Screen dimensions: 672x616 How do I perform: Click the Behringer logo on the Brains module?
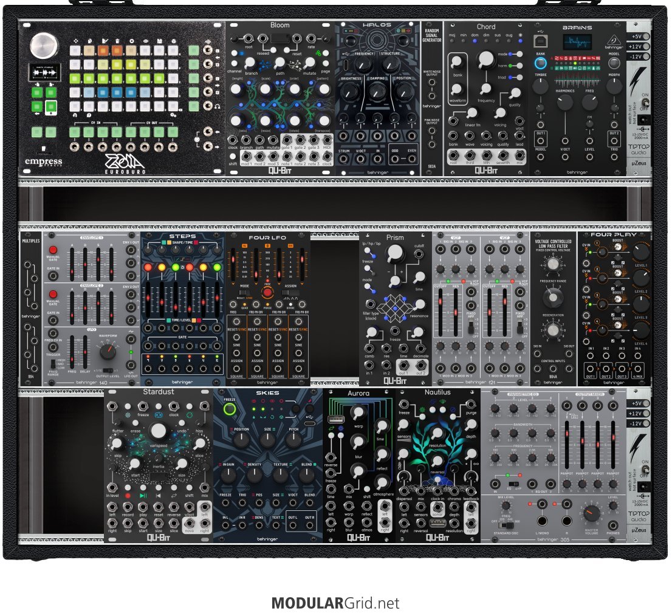[x=614, y=41]
